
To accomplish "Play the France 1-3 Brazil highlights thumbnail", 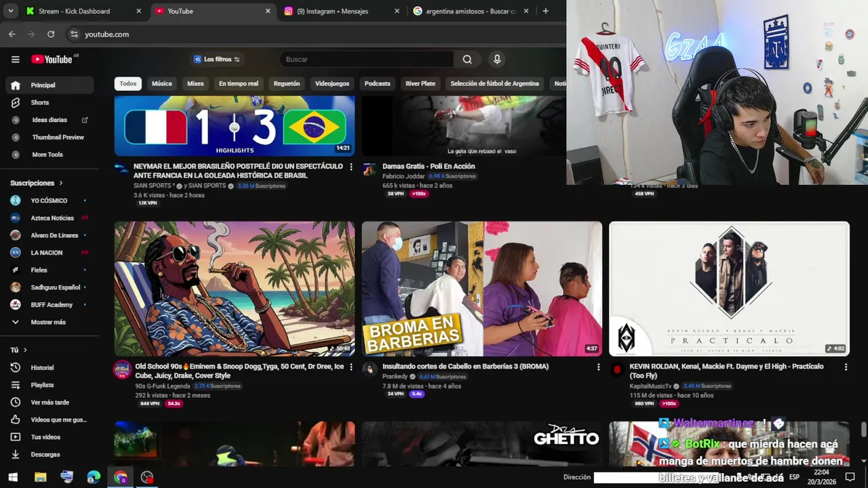I will click(x=235, y=125).
